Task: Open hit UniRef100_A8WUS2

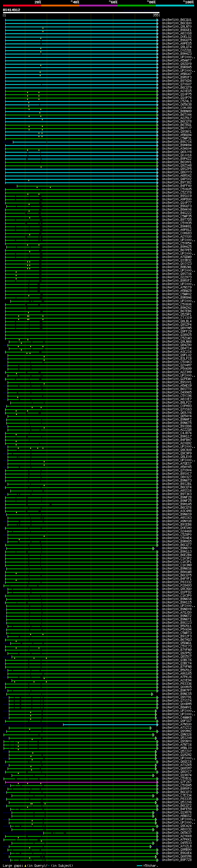Action: coord(177,816)
